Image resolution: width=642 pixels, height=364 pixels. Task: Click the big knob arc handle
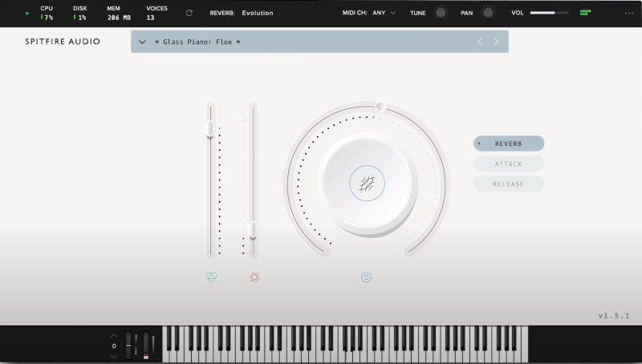coord(380,107)
